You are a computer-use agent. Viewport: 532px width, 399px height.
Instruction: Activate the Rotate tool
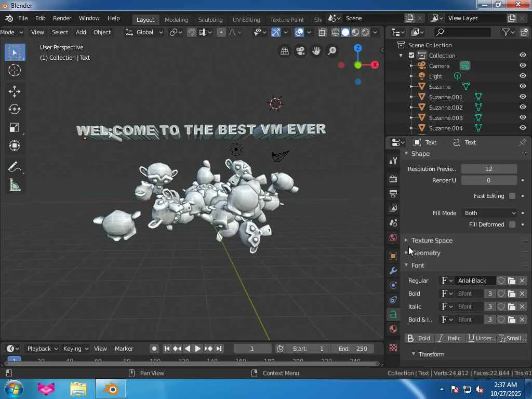pos(15,109)
